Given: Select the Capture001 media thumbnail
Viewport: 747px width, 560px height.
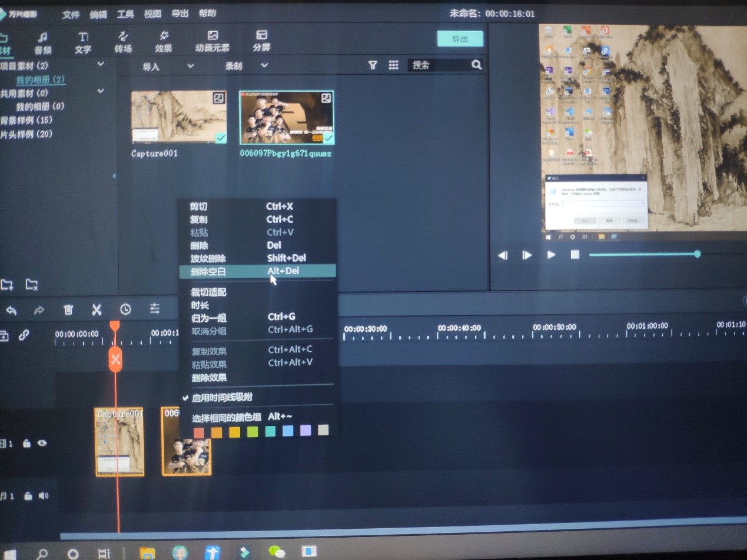Looking at the screenshot, I should 178,117.
